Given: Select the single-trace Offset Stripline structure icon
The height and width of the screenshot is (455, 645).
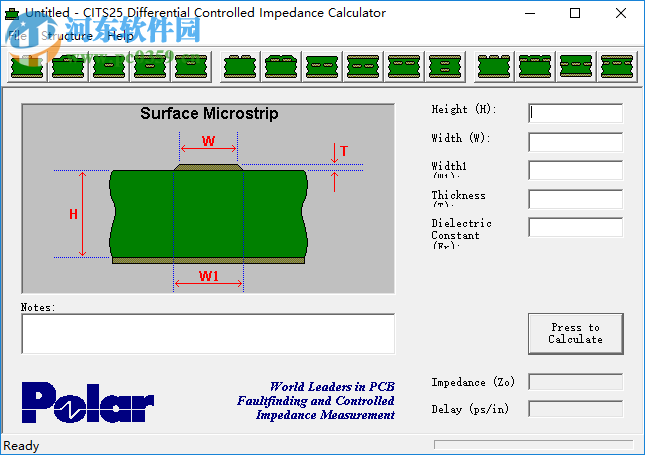Looking at the screenshot, I should coord(191,67).
